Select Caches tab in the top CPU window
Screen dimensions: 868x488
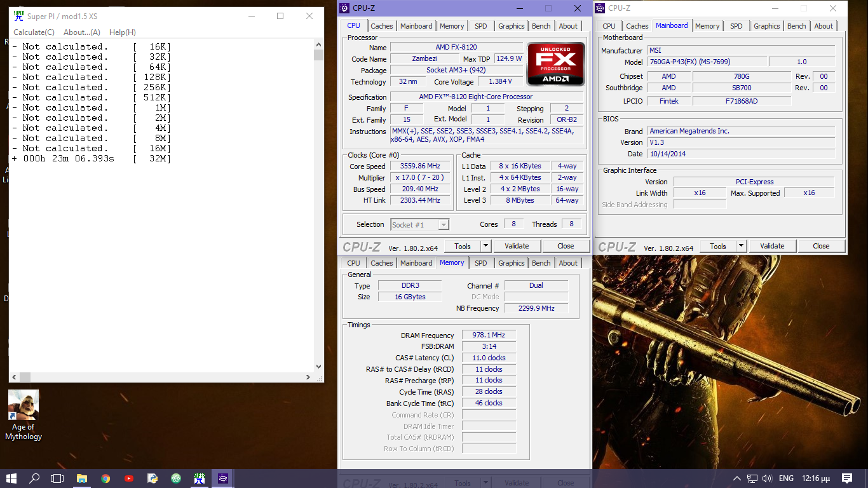click(382, 26)
